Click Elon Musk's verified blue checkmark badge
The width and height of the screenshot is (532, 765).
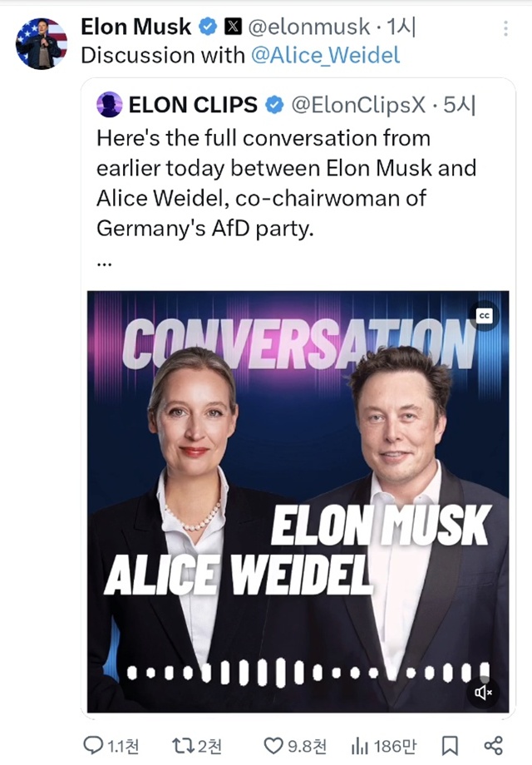point(205,26)
